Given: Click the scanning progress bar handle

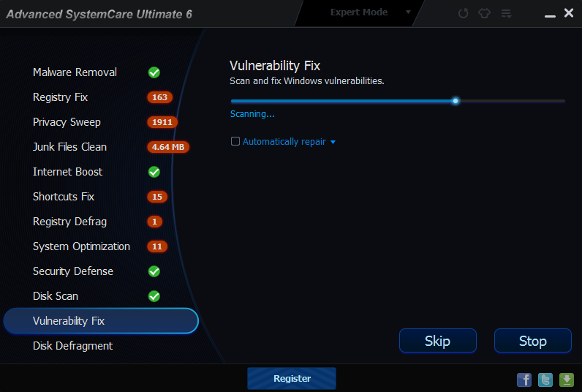Looking at the screenshot, I should pos(456,101).
